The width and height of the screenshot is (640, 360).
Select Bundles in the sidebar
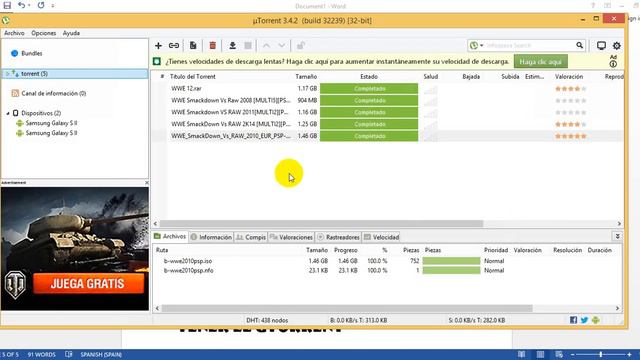pyautogui.click(x=32, y=53)
